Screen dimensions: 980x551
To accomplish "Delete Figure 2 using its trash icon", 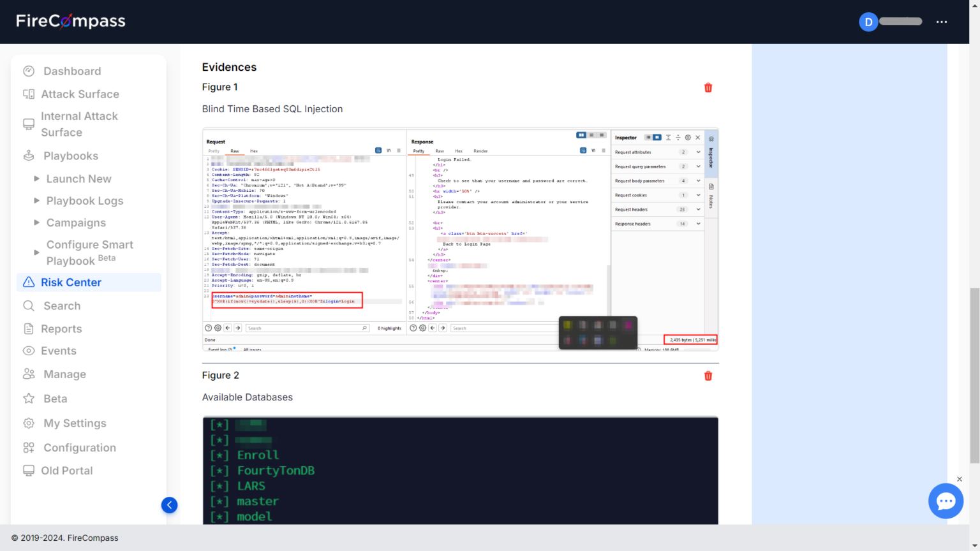I will click(x=708, y=376).
